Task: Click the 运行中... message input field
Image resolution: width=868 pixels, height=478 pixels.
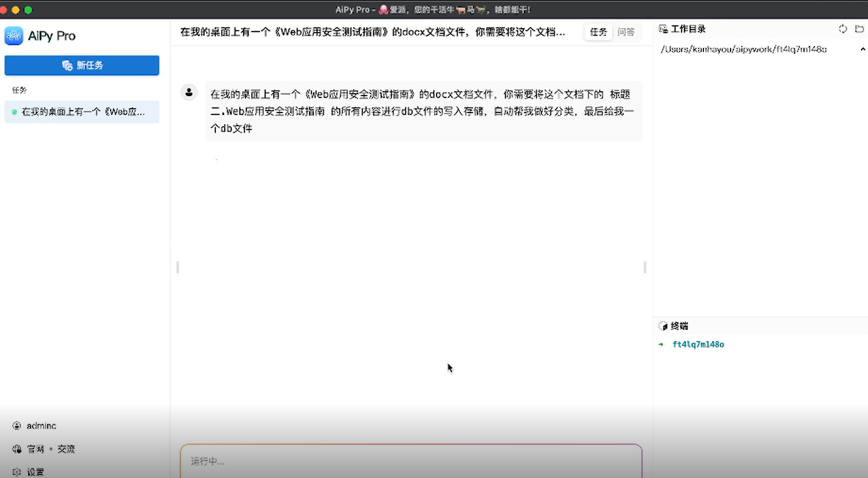Action: click(x=411, y=461)
